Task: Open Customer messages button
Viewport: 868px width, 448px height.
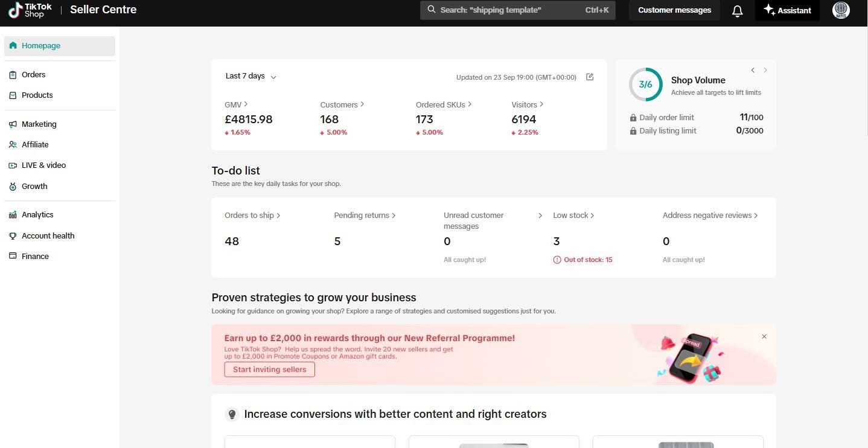Action: (674, 10)
